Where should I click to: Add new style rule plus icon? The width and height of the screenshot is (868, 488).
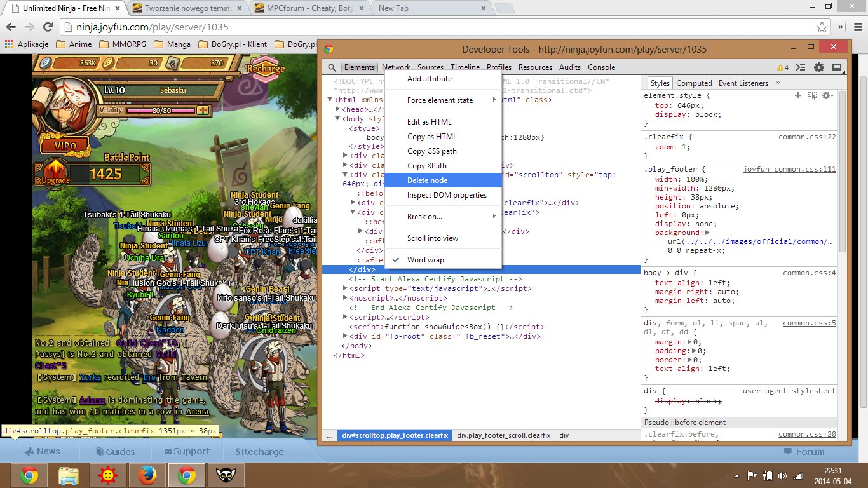[x=798, y=95]
